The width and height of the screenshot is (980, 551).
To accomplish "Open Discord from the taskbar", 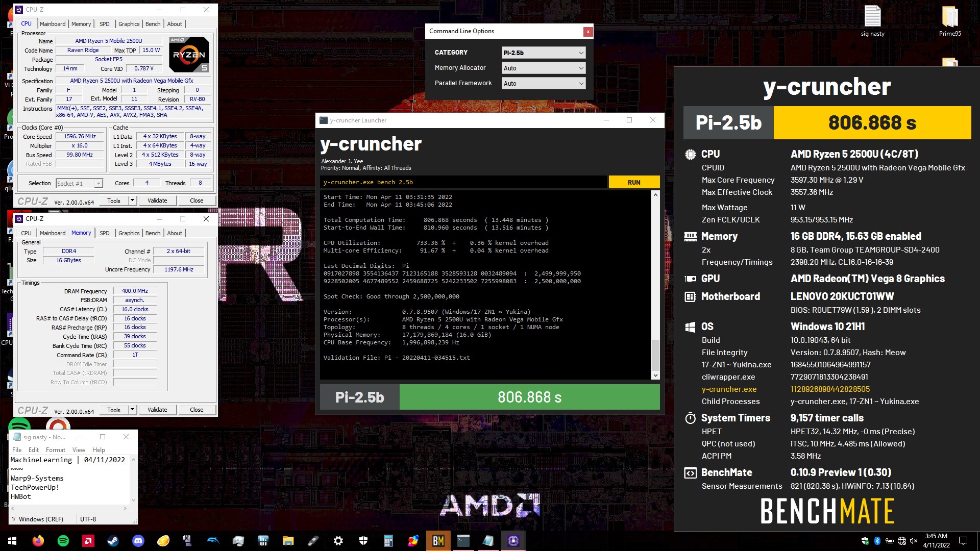I will coord(138,541).
